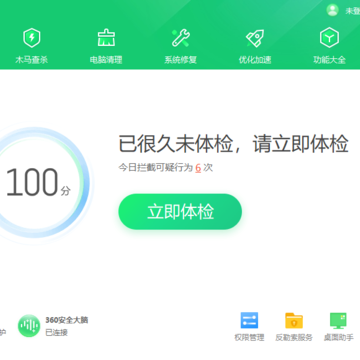Click the 已连接 status text

[56, 332]
